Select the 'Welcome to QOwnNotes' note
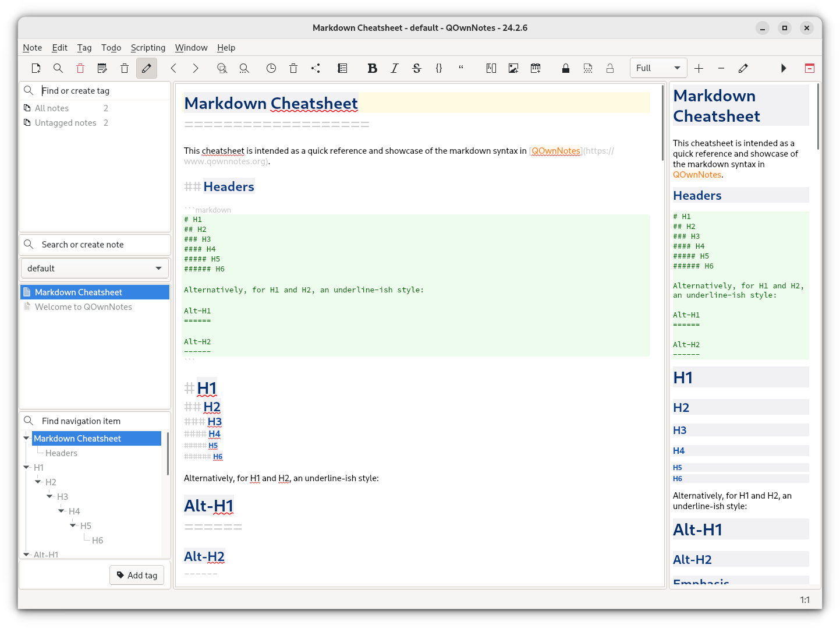Image resolution: width=840 pixels, height=628 pixels. (x=84, y=306)
